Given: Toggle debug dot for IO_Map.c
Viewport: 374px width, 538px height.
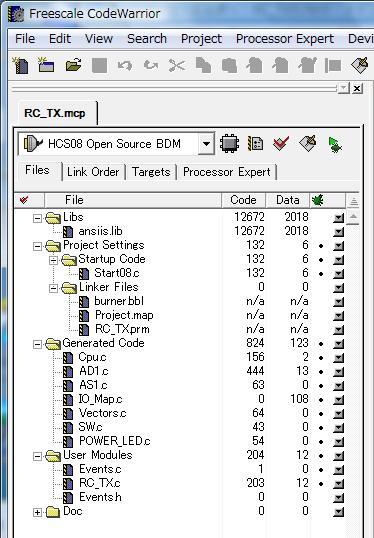Looking at the screenshot, I should 321,400.
